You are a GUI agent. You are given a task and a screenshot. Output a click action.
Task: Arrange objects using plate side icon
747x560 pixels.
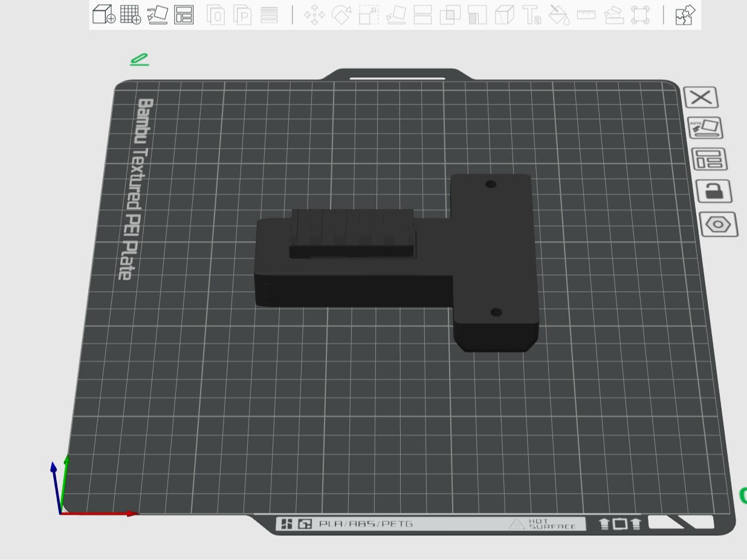(710, 159)
